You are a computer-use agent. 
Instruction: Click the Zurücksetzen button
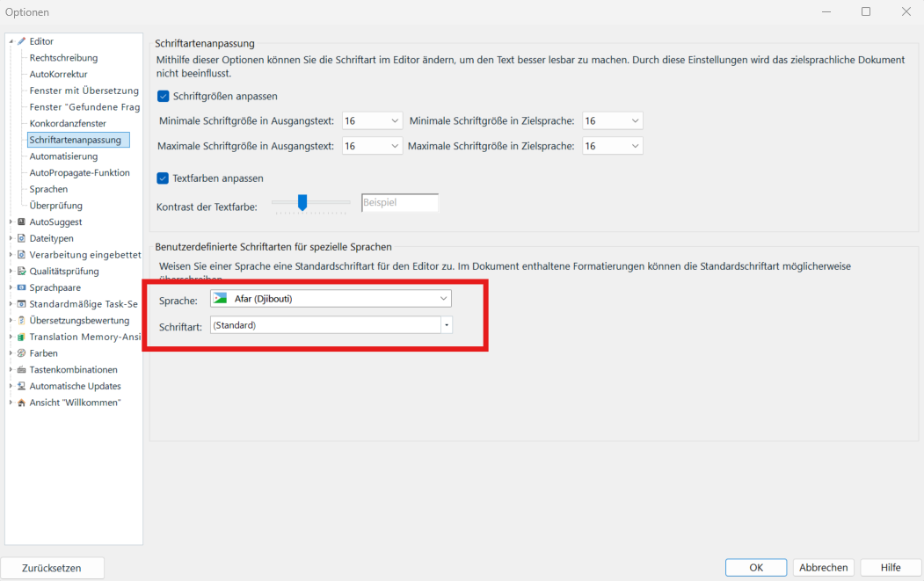pos(52,568)
